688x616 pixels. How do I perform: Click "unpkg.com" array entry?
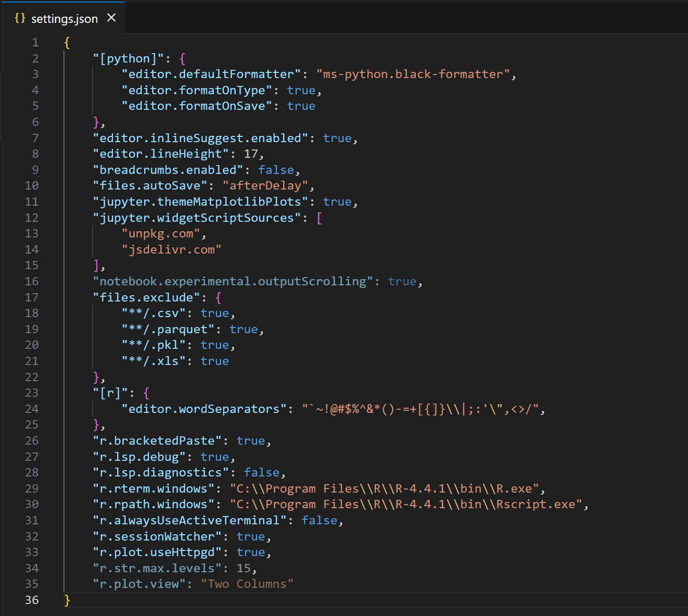(x=161, y=234)
